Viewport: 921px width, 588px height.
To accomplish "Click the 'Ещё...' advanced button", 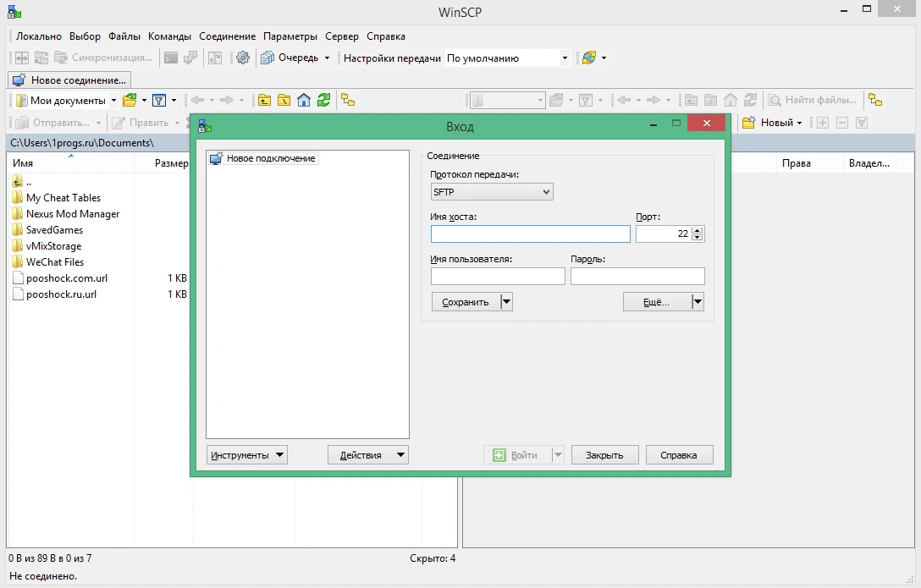I will (x=657, y=302).
